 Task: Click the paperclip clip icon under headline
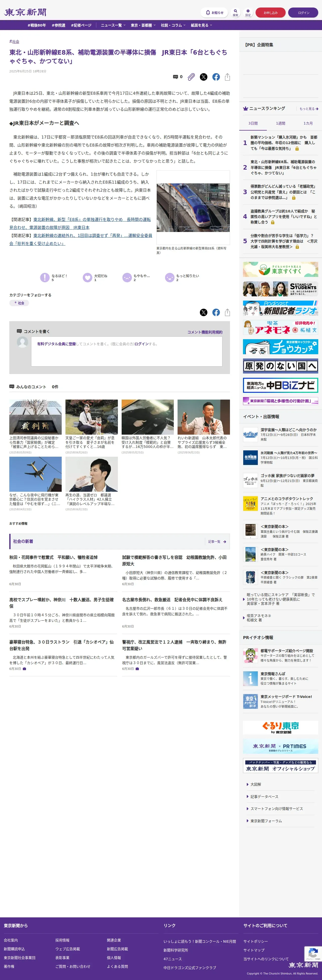click(x=191, y=77)
